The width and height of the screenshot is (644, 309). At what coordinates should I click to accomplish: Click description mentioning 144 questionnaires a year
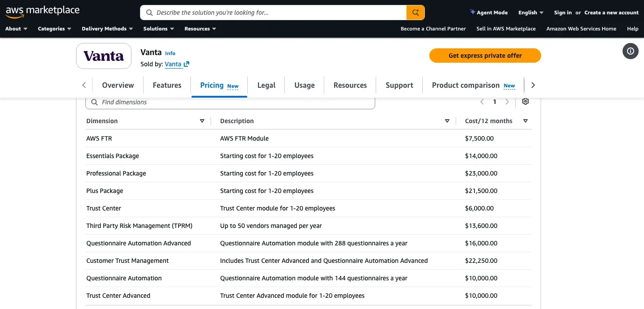(314, 278)
